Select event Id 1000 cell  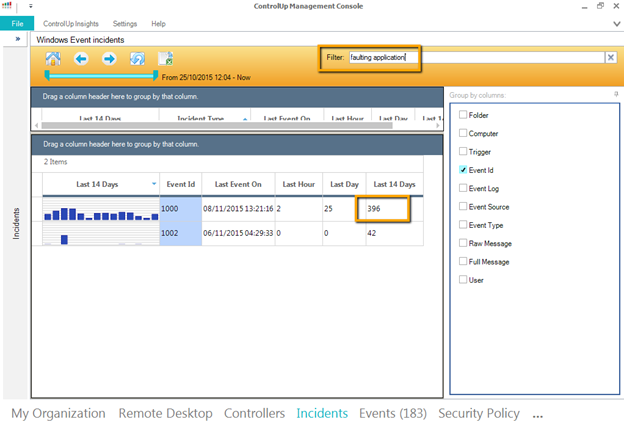[x=181, y=209]
